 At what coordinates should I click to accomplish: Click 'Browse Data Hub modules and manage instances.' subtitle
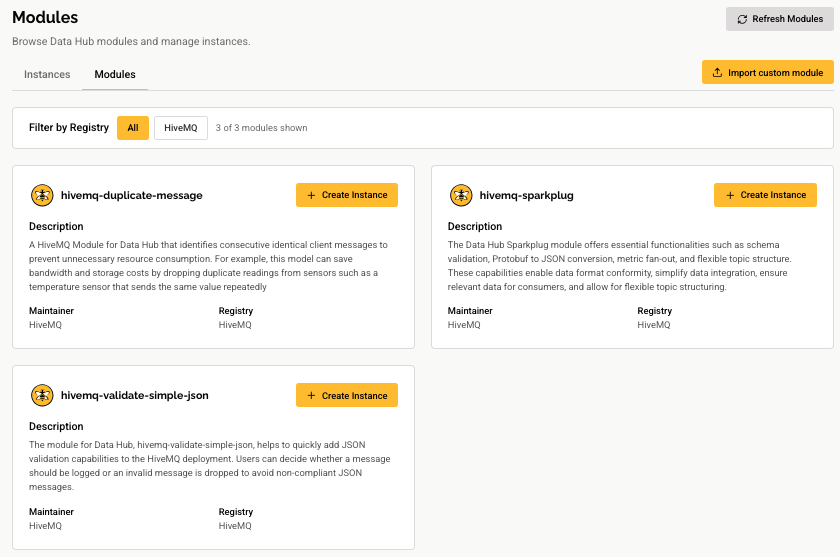click(x=131, y=41)
